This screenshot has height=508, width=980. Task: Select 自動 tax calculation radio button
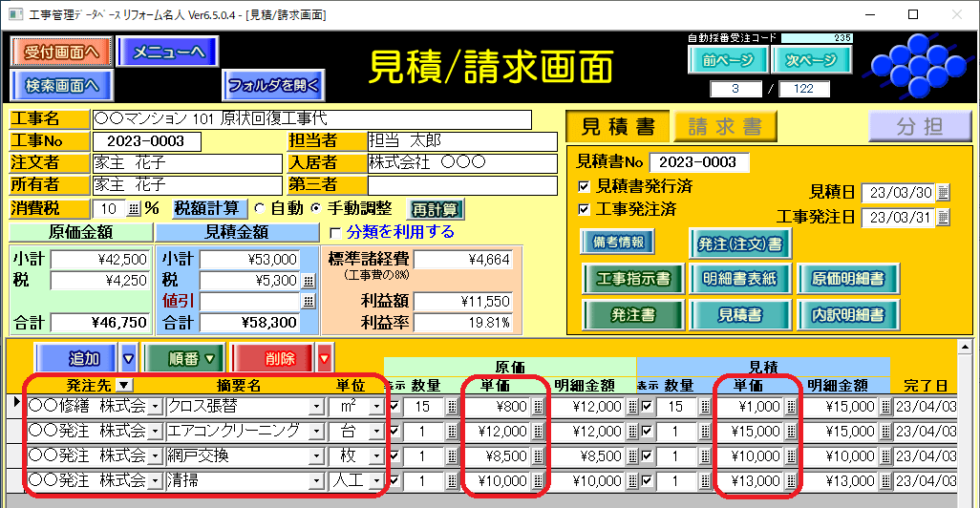[258, 209]
